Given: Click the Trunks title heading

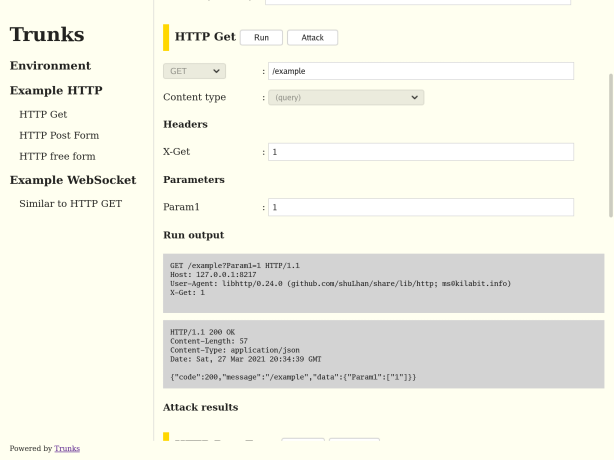Looking at the screenshot, I should [x=47, y=34].
